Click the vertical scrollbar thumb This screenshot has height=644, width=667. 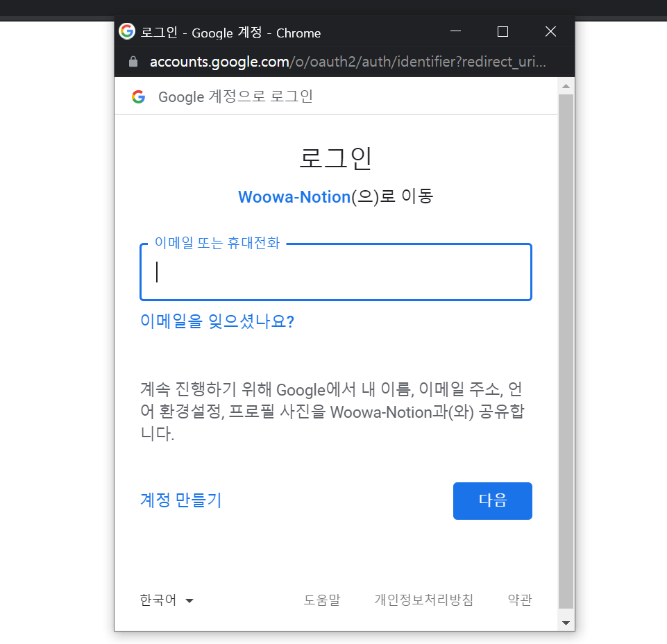click(566, 352)
